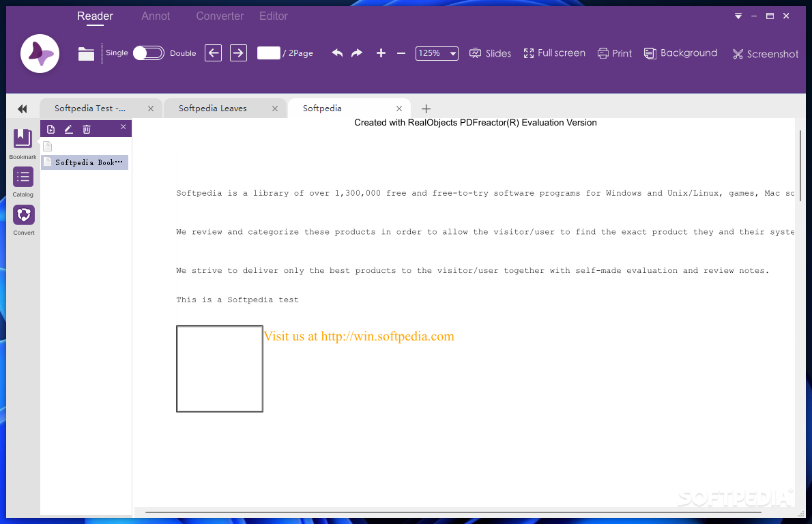Switch to the Reader tab
The width and height of the screenshot is (812, 524).
(x=95, y=16)
